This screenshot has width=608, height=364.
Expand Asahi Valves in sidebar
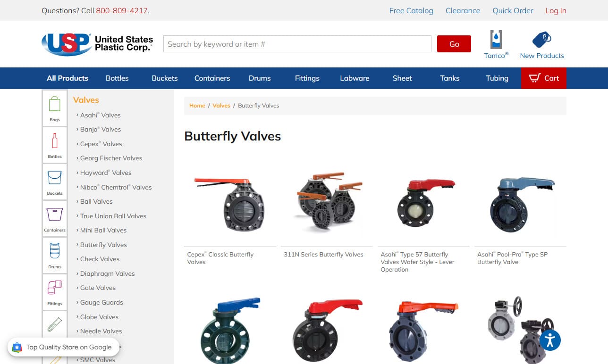(100, 115)
